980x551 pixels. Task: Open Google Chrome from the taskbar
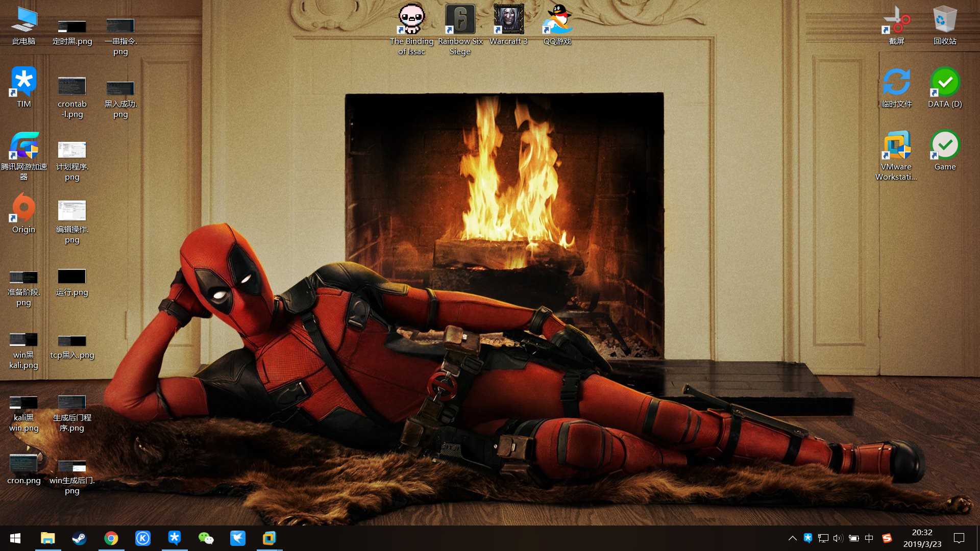[111, 538]
